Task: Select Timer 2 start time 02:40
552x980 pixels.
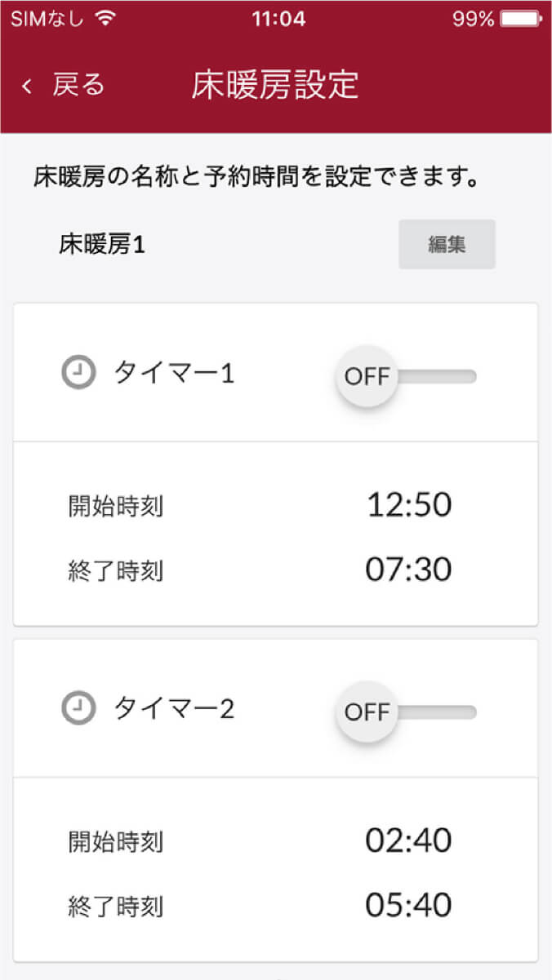Action: point(408,840)
